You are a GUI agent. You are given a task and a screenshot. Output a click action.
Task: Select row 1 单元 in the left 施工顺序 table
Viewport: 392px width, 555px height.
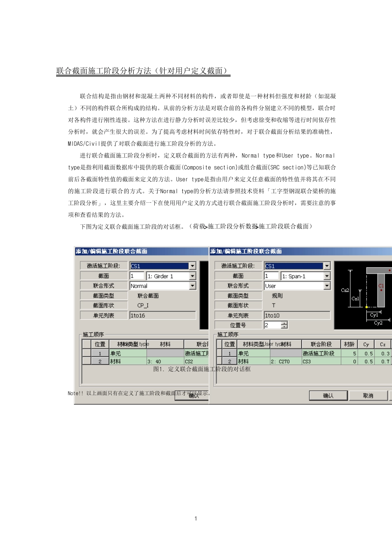point(128,353)
